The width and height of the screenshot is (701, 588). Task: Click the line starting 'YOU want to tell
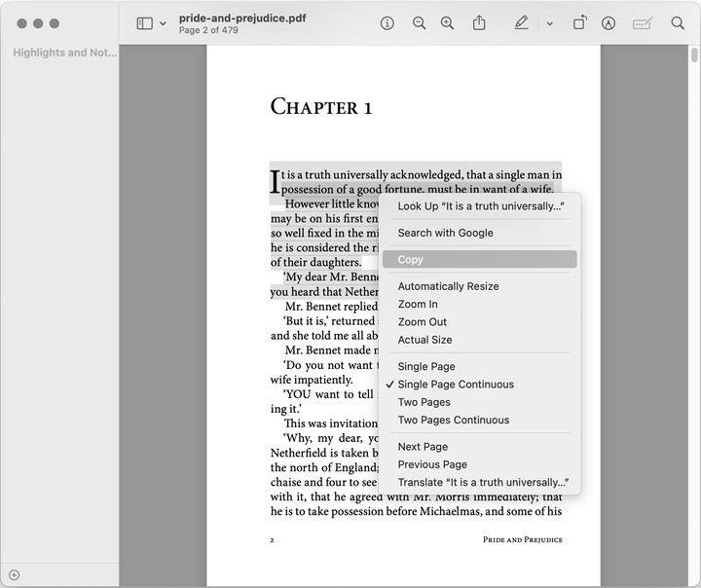pyautogui.click(x=330, y=394)
